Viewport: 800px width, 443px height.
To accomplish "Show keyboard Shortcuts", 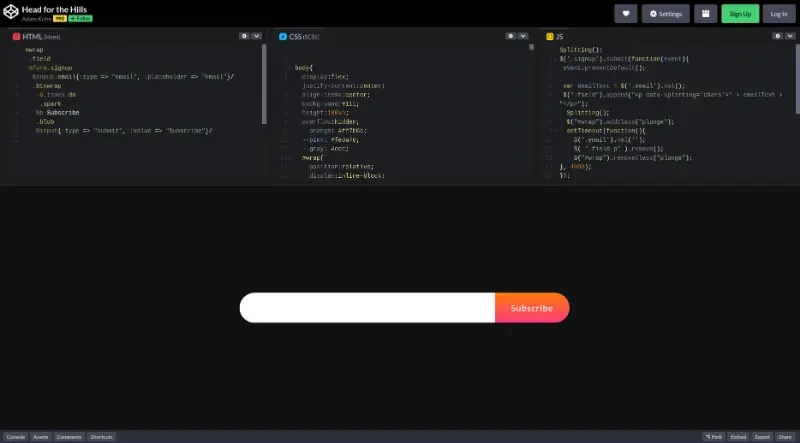I will click(x=101, y=437).
